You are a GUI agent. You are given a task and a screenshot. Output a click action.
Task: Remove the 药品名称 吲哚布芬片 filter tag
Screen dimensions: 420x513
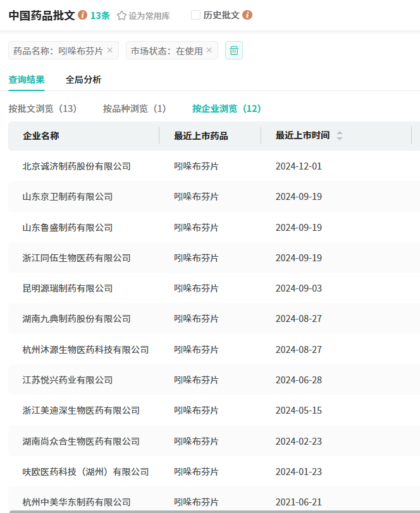(x=110, y=51)
